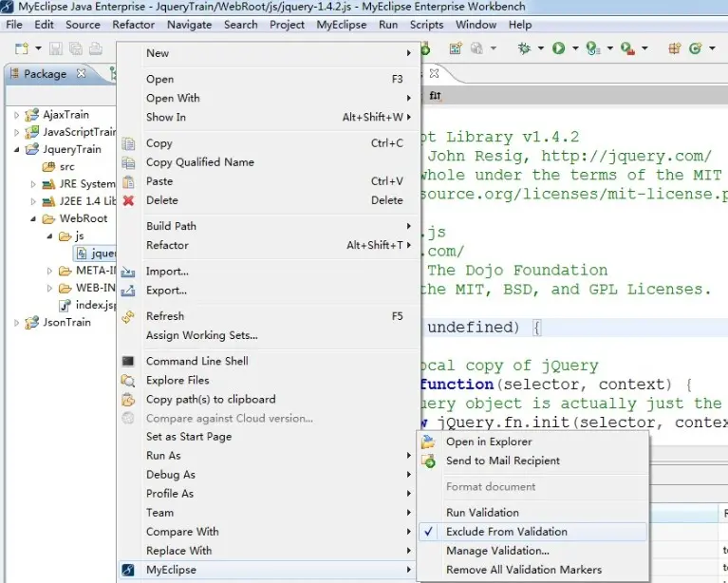Open the MyEclipse menu in menu bar
Image resolution: width=728 pixels, height=583 pixels.
click(x=342, y=25)
